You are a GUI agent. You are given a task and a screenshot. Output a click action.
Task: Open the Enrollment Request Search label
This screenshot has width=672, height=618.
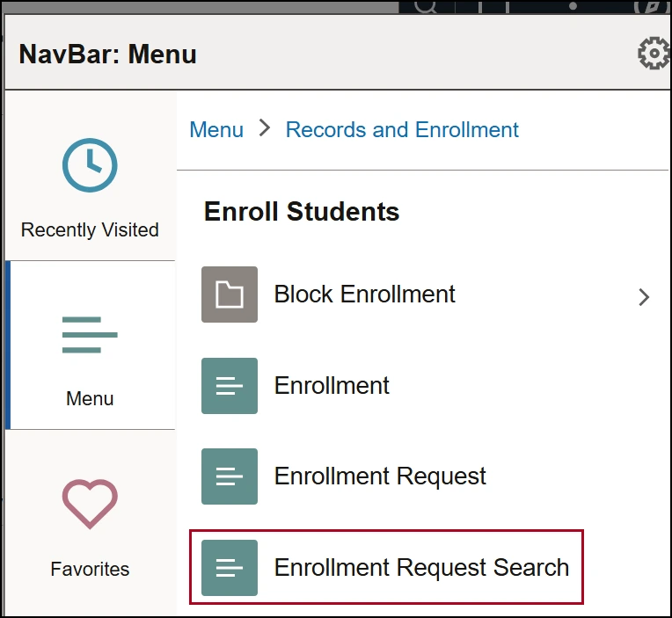click(x=421, y=568)
